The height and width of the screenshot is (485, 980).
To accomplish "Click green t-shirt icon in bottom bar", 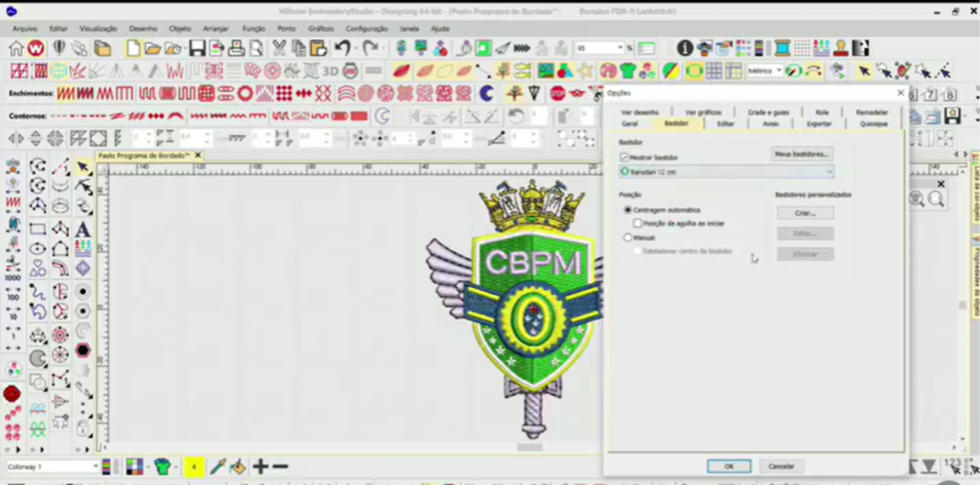I will tap(162, 467).
